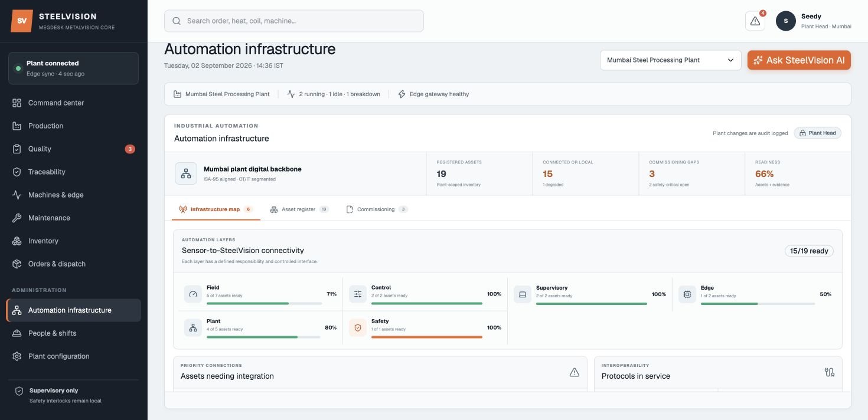The image size is (868, 420).
Task: Click the Orders & dispatch cube icon
Action: (17, 264)
